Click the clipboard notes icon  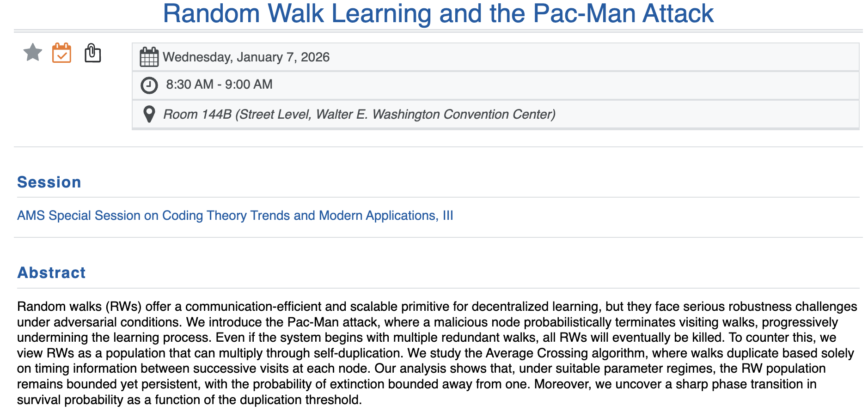pyautogui.click(x=92, y=53)
